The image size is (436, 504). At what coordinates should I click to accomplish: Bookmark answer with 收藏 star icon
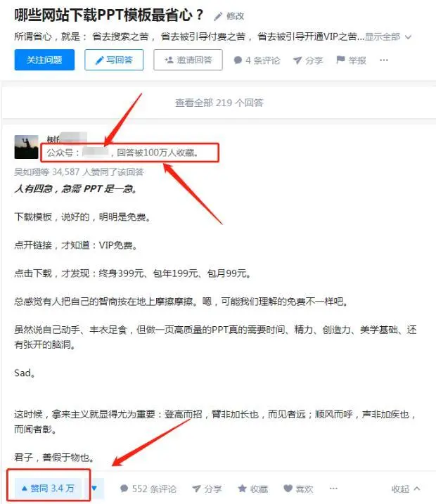[x=252, y=489]
